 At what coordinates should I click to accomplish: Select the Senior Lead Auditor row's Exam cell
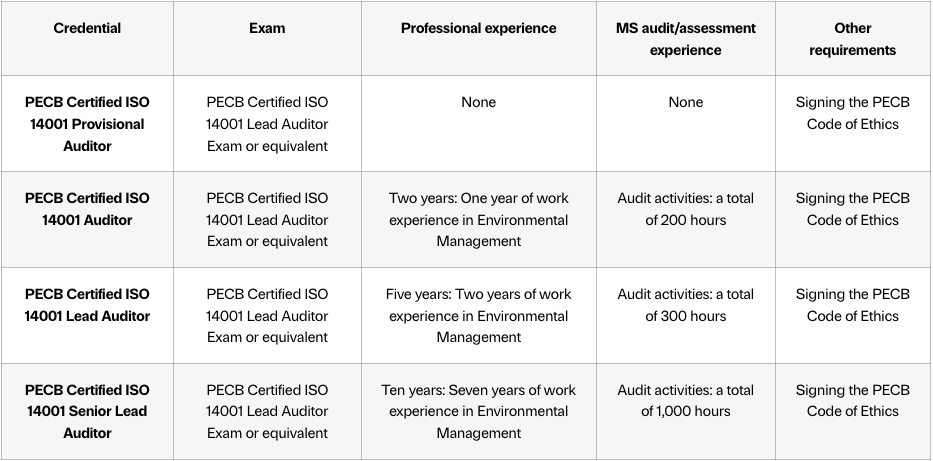[267, 411]
